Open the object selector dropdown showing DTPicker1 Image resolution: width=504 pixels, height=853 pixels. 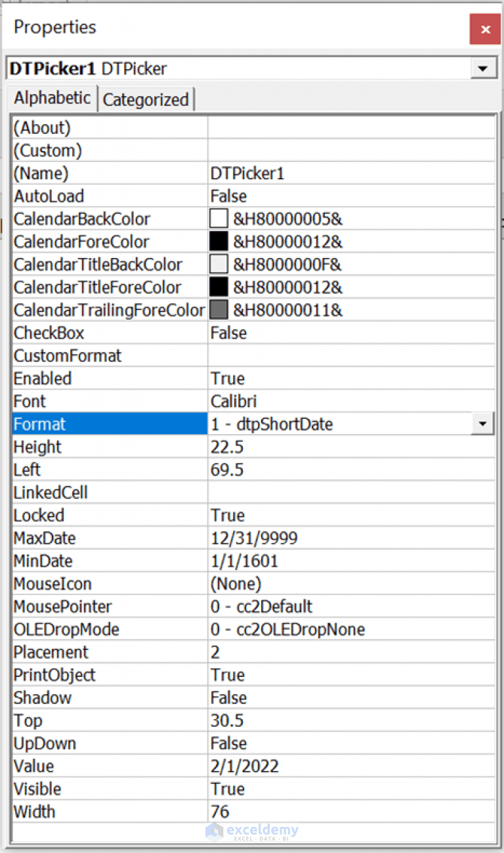click(484, 68)
